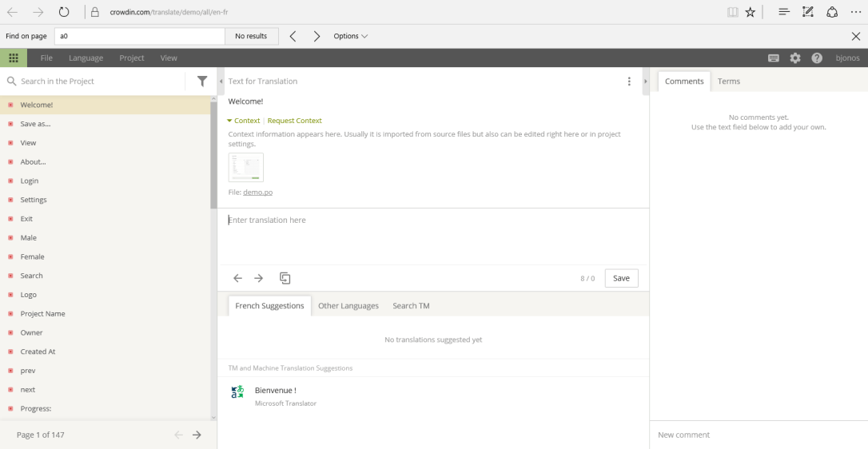Find next result arrow

tap(317, 36)
